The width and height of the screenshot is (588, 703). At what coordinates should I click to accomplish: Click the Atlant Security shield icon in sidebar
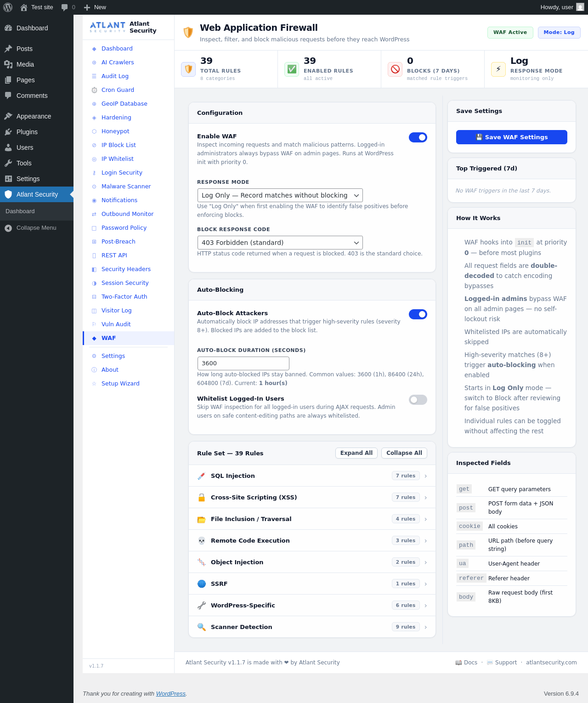pos(8,194)
